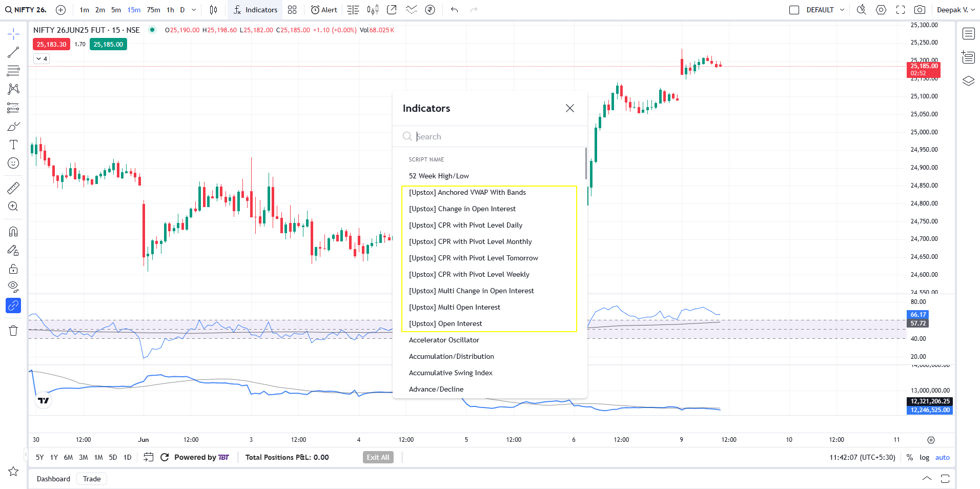The image size is (980, 489).
Task: Toggle percent scale option
Action: 909,457
